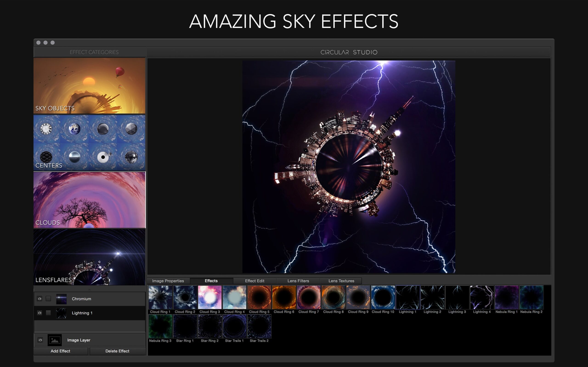Check the box beside Lightning 1 layer

click(48, 313)
